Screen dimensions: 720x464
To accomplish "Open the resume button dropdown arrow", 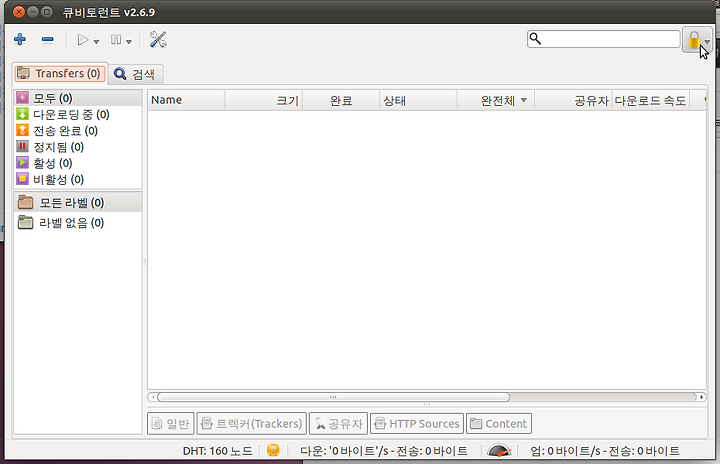I will point(96,42).
